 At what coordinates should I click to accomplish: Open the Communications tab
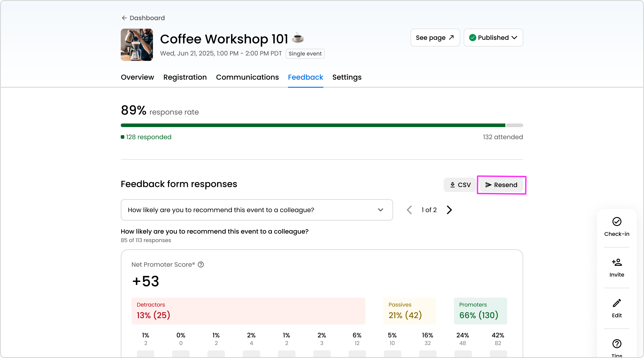247,77
